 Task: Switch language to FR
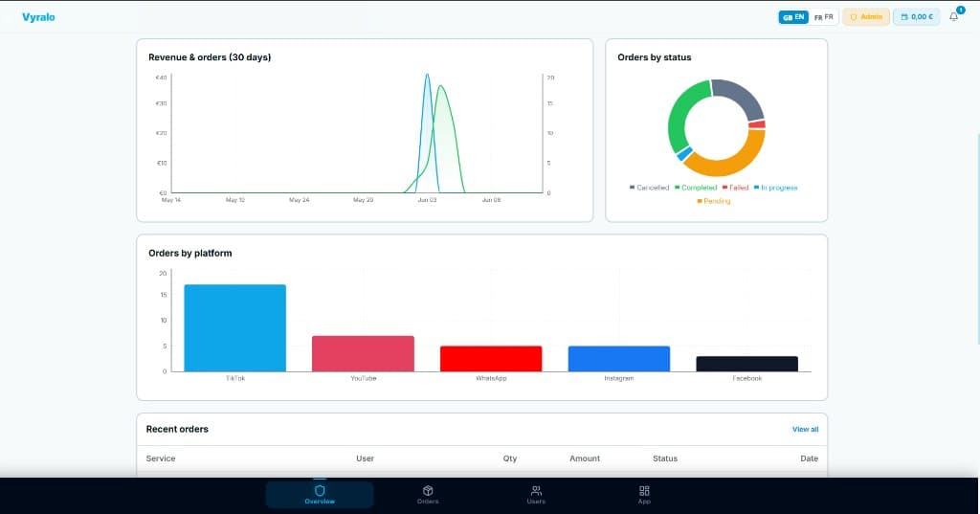[x=824, y=17]
